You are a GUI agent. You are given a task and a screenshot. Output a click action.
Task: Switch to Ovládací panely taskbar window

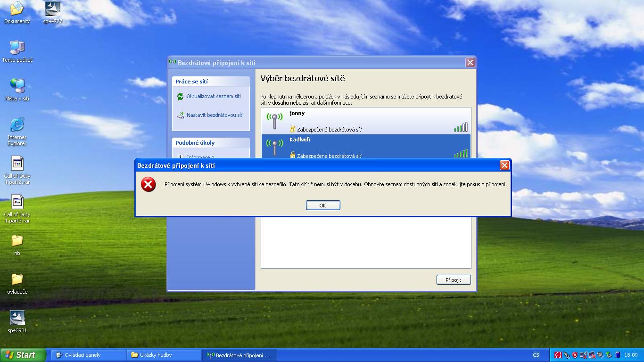(x=88, y=355)
